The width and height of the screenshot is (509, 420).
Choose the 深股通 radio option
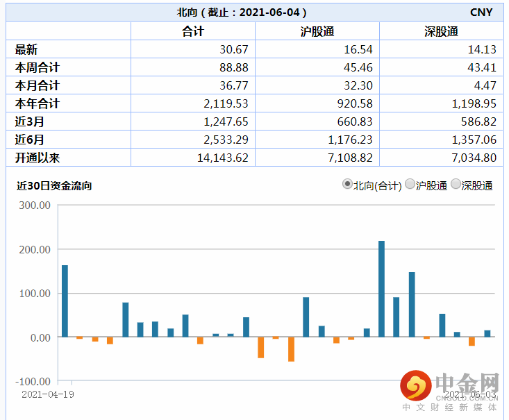click(456, 185)
